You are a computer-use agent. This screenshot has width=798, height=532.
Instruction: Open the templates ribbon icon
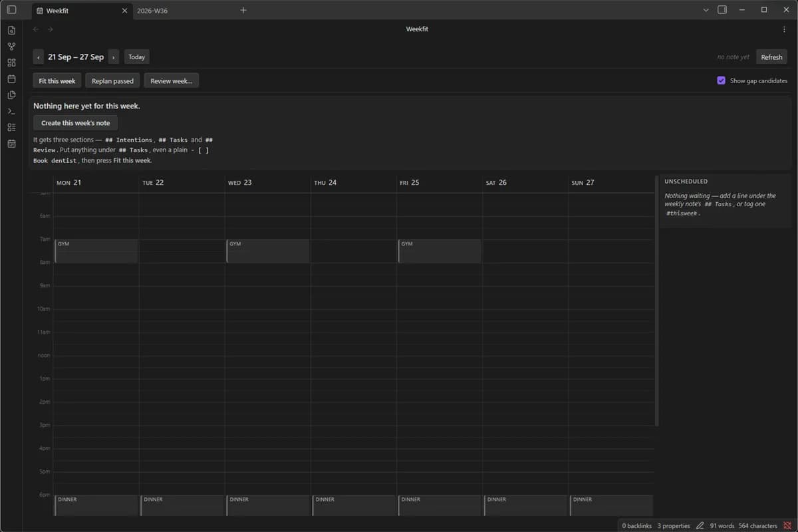11,95
